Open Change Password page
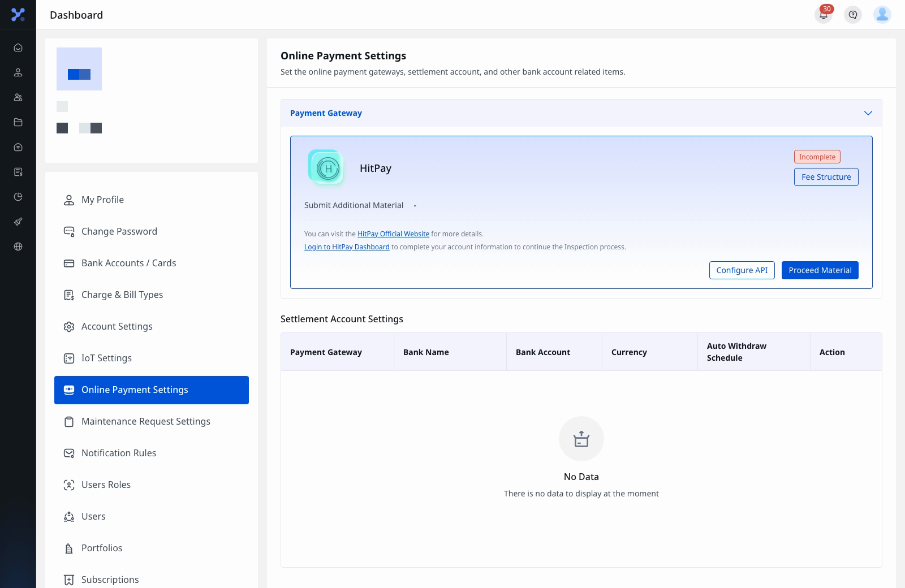 point(152,232)
